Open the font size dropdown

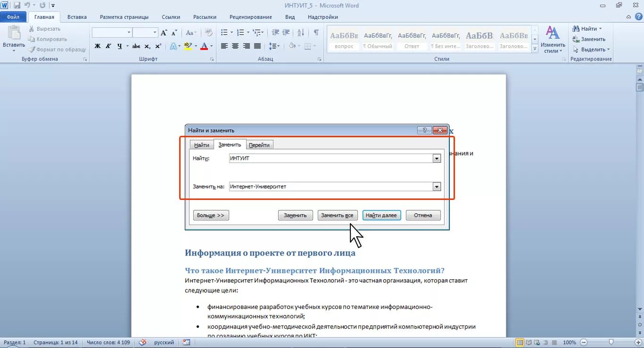155,33
